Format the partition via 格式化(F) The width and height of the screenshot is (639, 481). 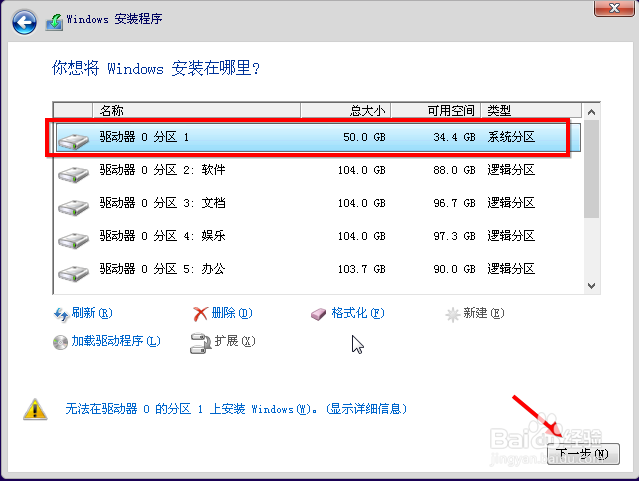(x=358, y=313)
